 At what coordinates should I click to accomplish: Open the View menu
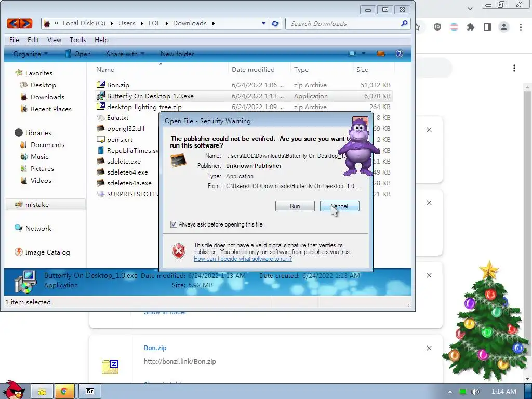click(x=54, y=39)
